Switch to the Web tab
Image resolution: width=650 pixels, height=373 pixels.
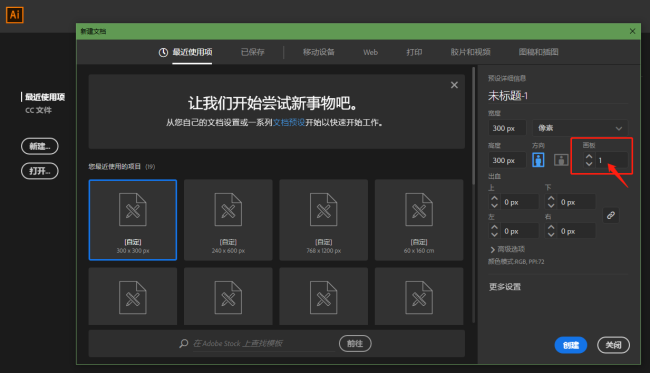point(370,52)
